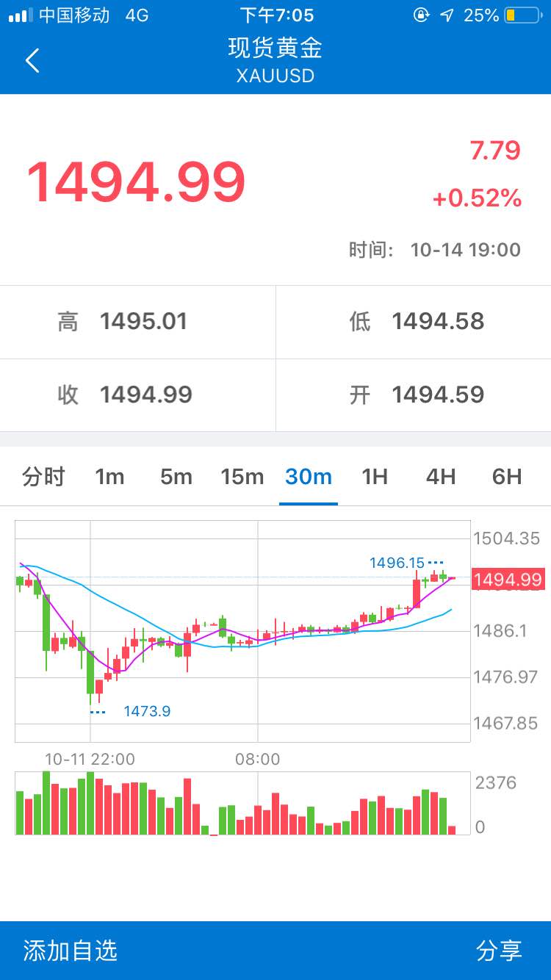Tap the rotation lock status icon
The image size is (551, 980).
pos(422,15)
